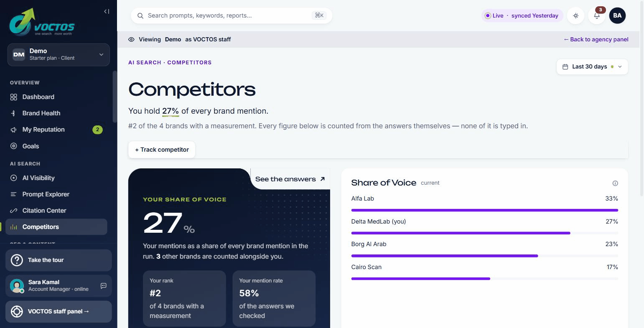
Task: Click the main page scrollbar
Action: (x=642, y=98)
